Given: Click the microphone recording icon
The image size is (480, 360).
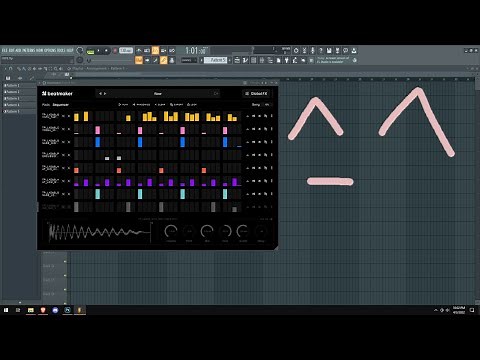Looking at the screenshot, I should point(312,51).
